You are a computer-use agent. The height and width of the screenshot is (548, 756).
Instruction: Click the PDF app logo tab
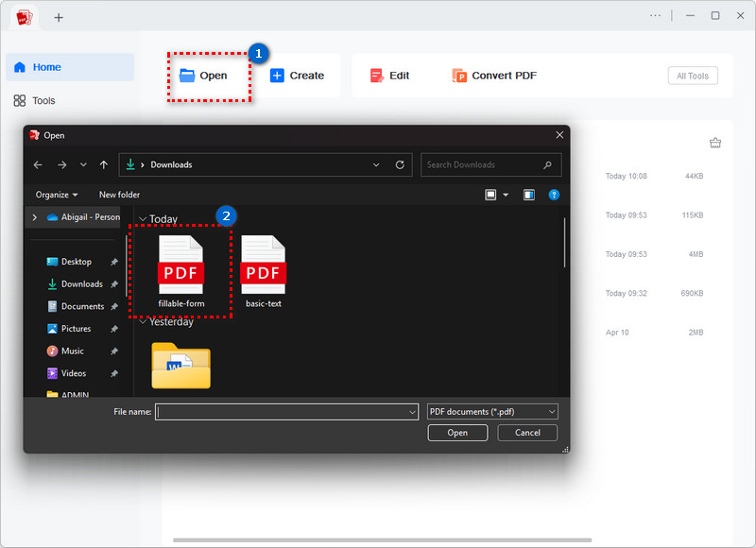[25, 18]
